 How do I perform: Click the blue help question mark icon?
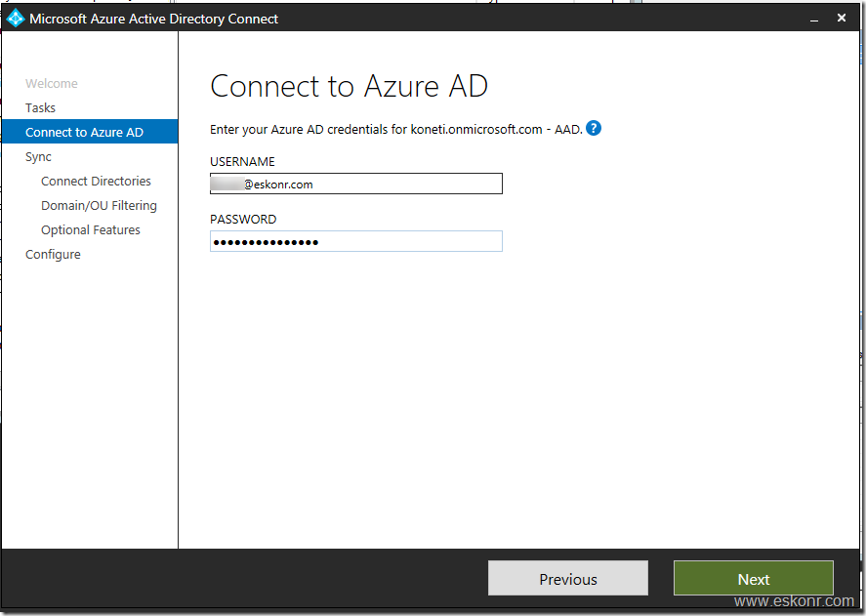594,128
